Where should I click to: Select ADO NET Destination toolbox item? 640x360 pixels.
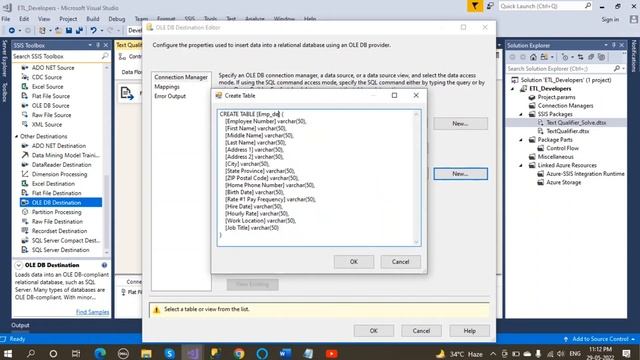(x=59, y=146)
